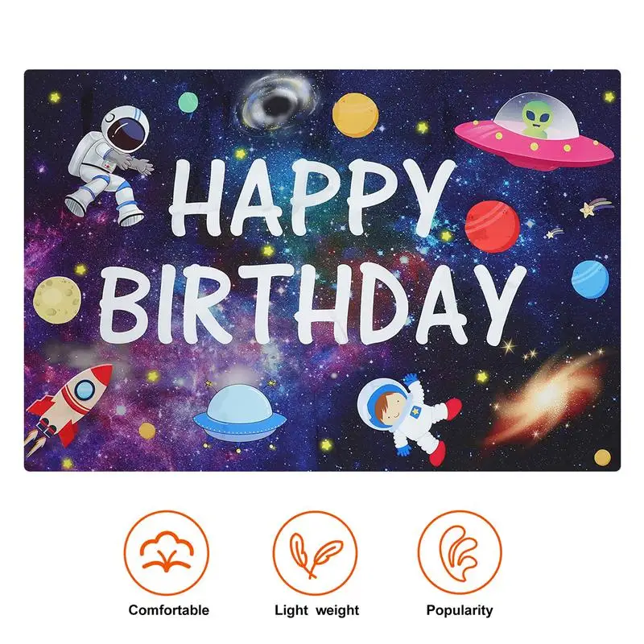Click the Popularity label text
This screenshot has height=644, width=644.
tap(460, 610)
